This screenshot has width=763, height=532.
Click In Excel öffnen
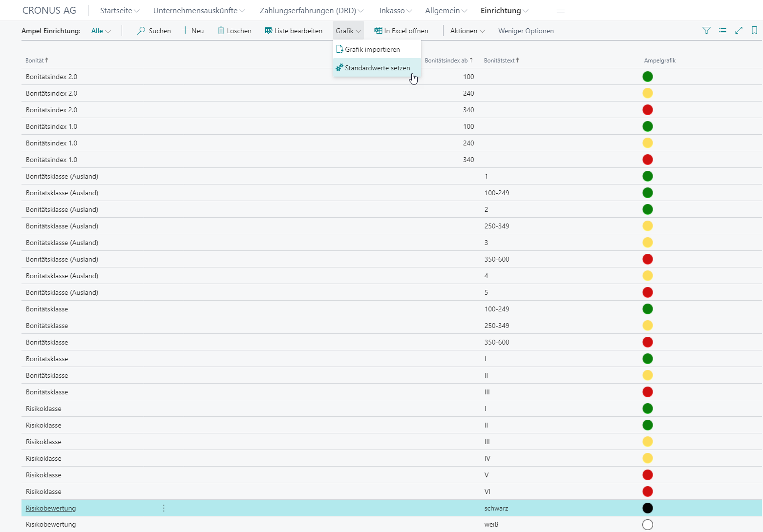click(401, 31)
